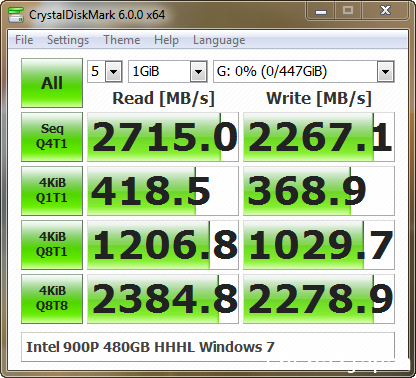
Task: Open the Help menu
Action: pyautogui.click(x=166, y=40)
